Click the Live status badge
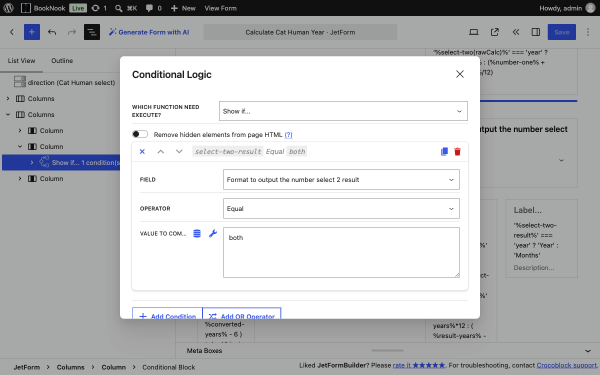This screenshot has height=375, width=600. tap(78, 8)
